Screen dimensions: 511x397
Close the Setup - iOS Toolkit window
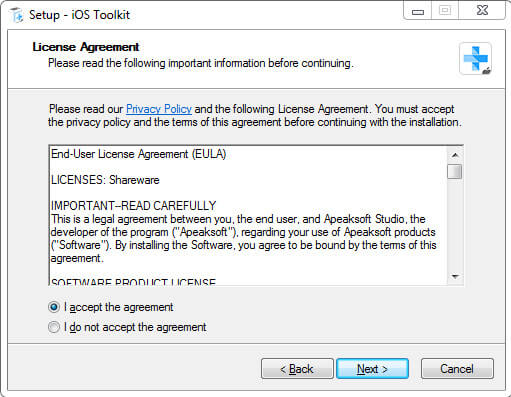[482, 11]
